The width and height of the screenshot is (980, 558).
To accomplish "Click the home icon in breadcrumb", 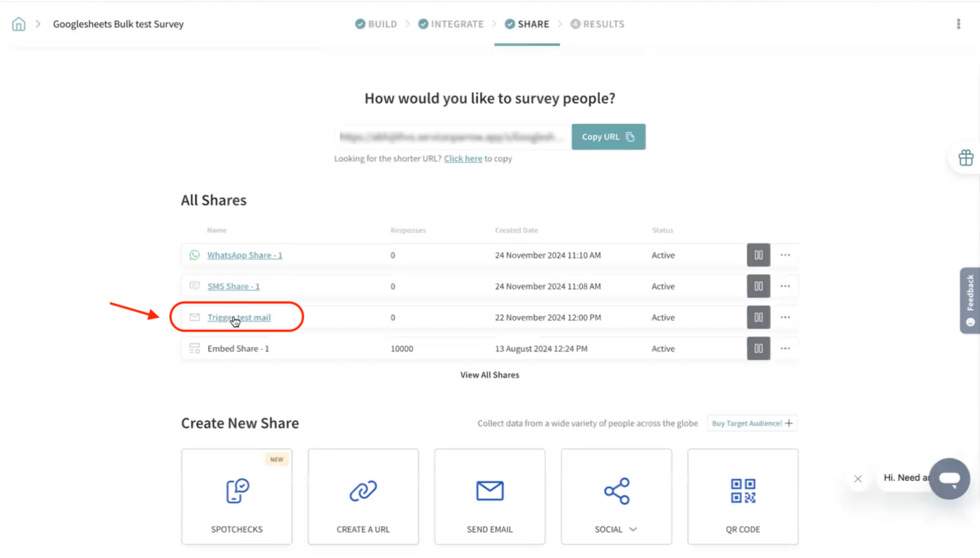I will tap(19, 24).
